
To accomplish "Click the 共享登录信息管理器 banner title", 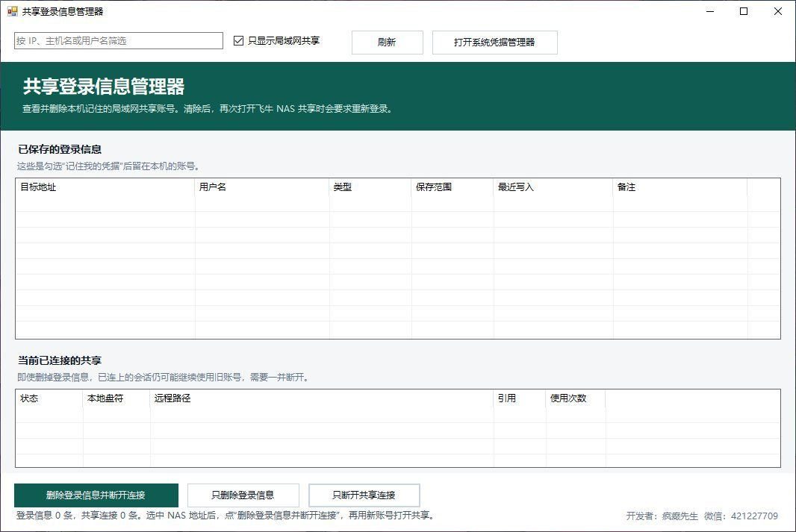I will click(x=104, y=87).
